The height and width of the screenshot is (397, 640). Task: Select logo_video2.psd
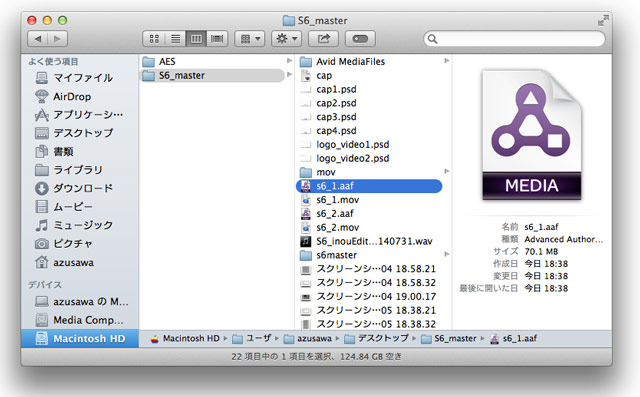[345, 159]
